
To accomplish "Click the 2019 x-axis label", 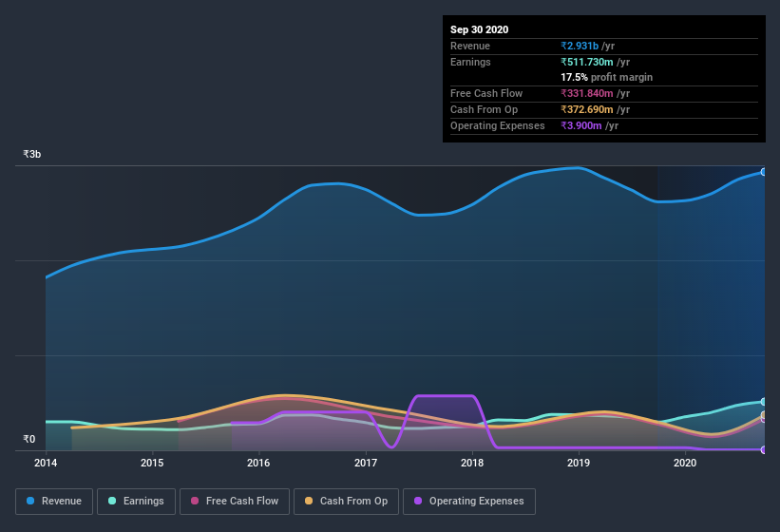I will (579, 463).
